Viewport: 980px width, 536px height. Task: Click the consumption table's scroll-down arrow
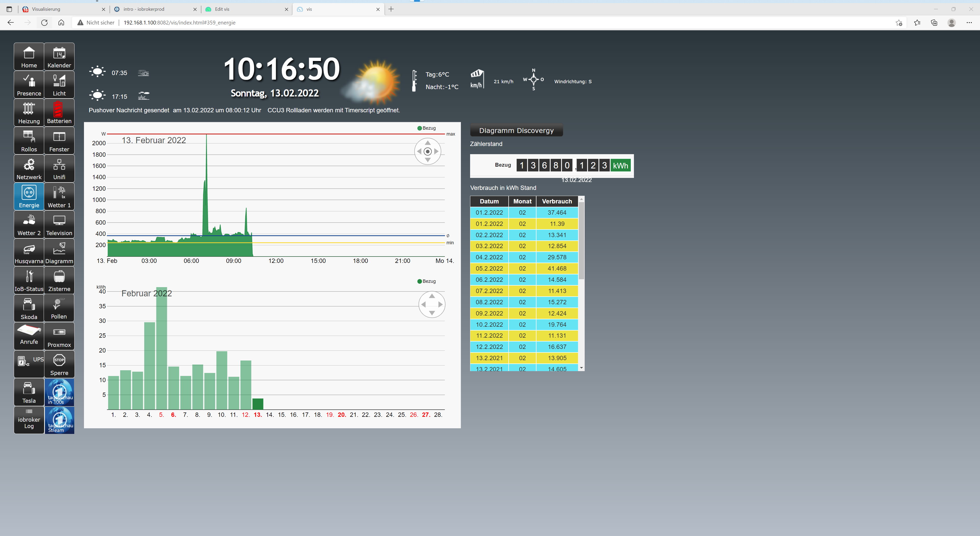pos(581,368)
